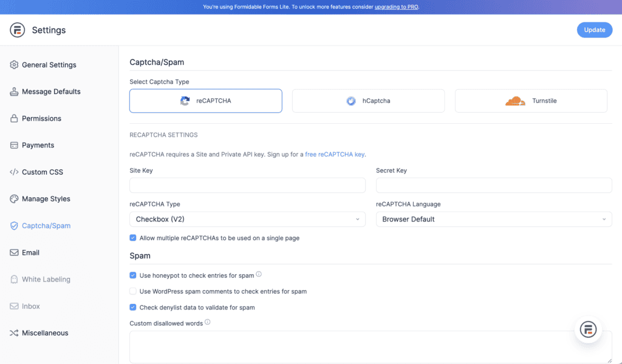The height and width of the screenshot is (364, 622).
Task: Open Message Defaults section
Action: [x=51, y=92]
